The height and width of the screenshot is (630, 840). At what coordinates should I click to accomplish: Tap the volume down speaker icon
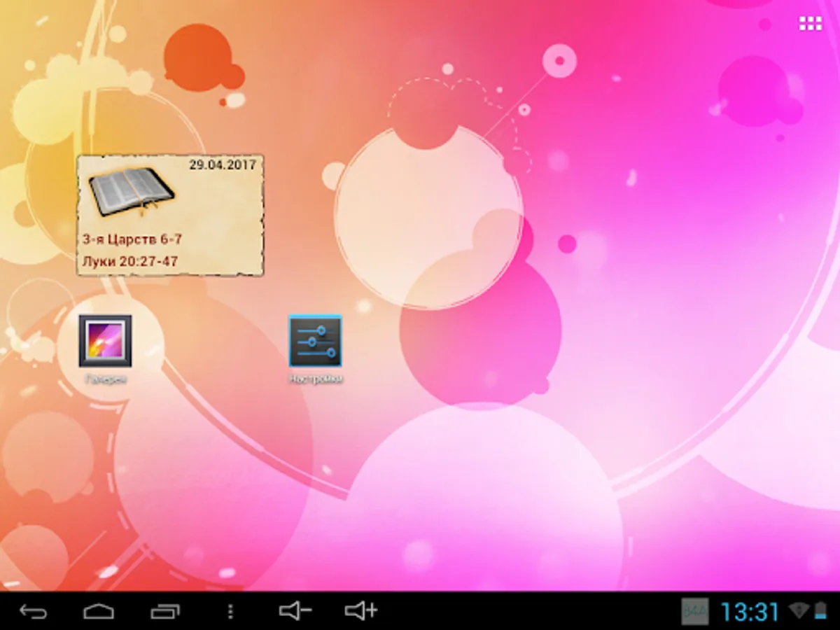click(295, 611)
